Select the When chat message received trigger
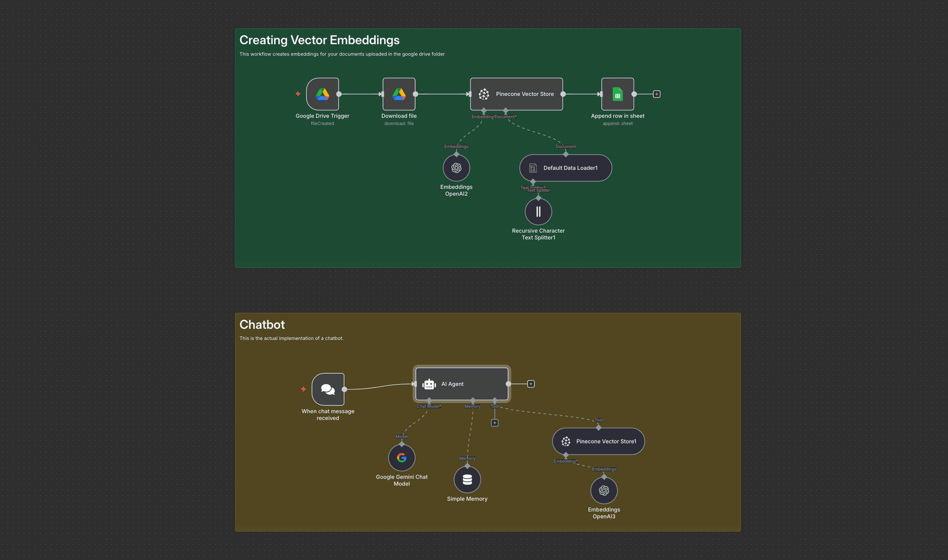Viewport: 948px width, 560px height. coord(328,389)
